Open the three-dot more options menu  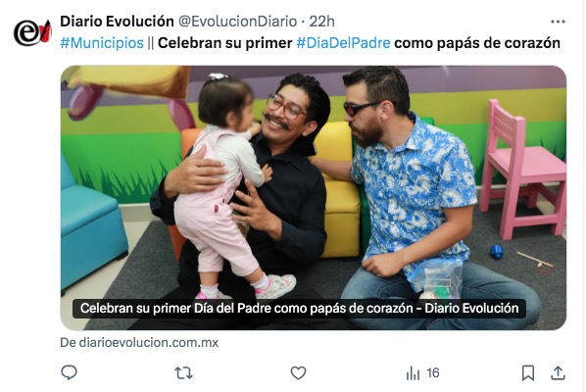(x=558, y=22)
